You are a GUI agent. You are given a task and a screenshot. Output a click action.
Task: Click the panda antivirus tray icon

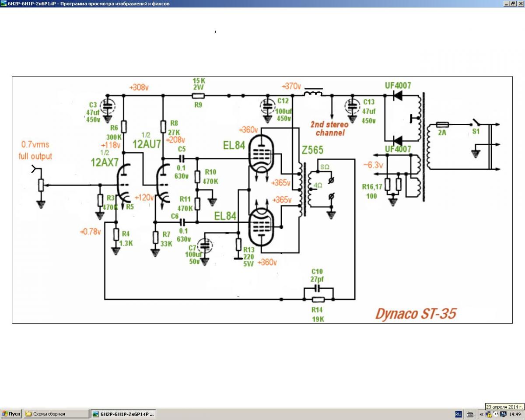click(496, 414)
